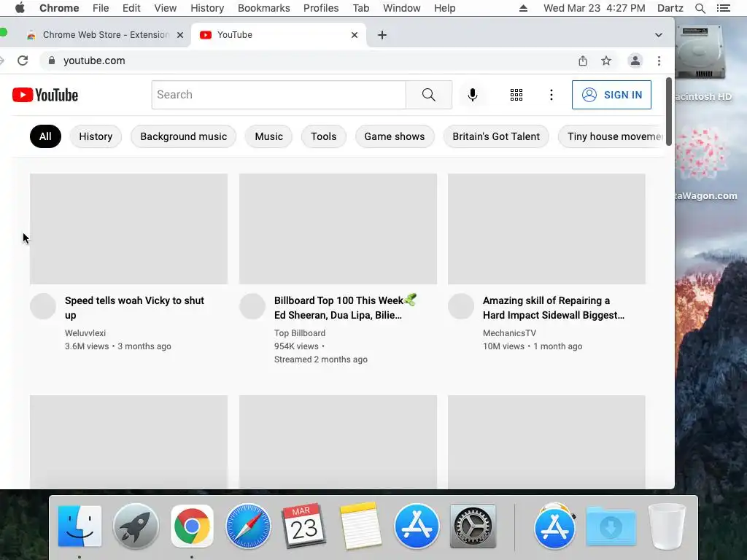The width and height of the screenshot is (747, 560).
Task: Click Chrome icon in the Dock
Action: coord(192,526)
